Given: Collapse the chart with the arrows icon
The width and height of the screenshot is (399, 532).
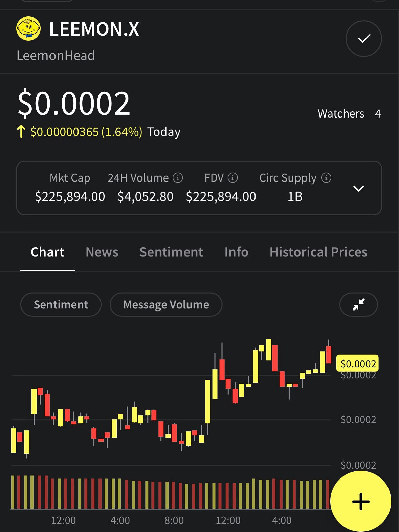Looking at the screenshot, I should pos(358,304).
